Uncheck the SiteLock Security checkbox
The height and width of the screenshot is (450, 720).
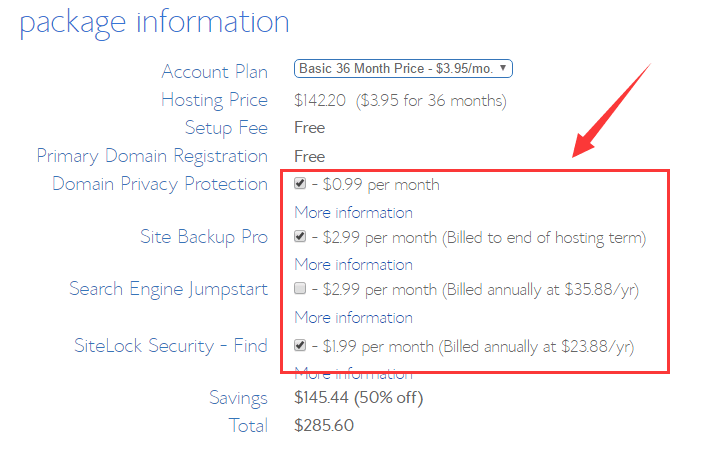(x=301, y=346)
